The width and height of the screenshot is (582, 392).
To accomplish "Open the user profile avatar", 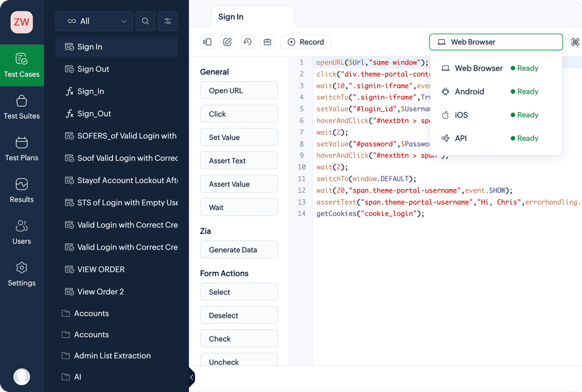I will 22,377.
